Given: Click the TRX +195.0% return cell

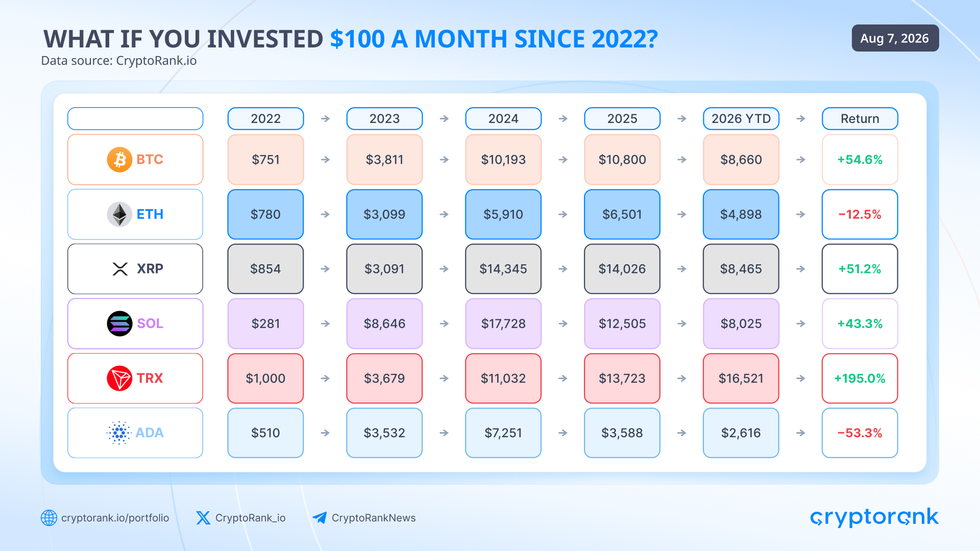Looking at the screenshot, I should coord(860,378).
